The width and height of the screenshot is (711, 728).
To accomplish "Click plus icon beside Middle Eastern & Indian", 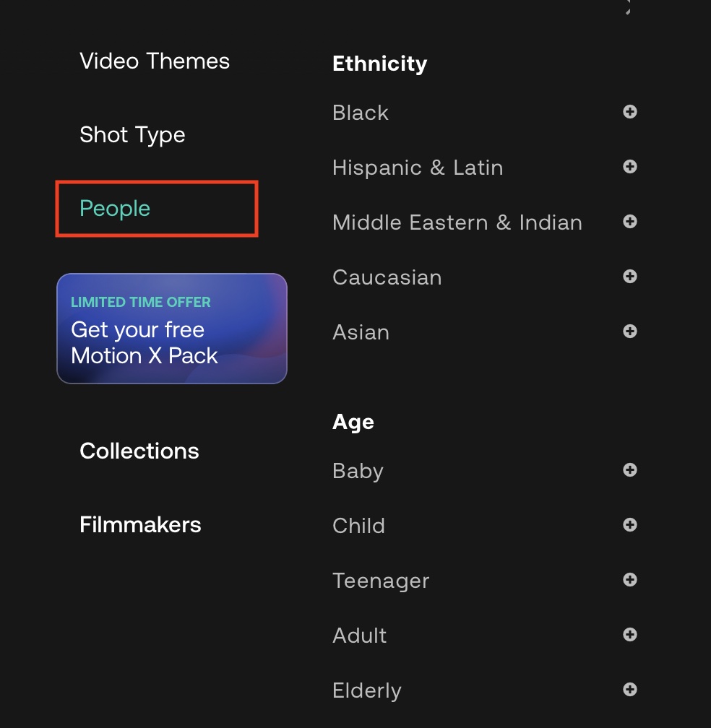I will pyautogui.click(x=630, y=222).
